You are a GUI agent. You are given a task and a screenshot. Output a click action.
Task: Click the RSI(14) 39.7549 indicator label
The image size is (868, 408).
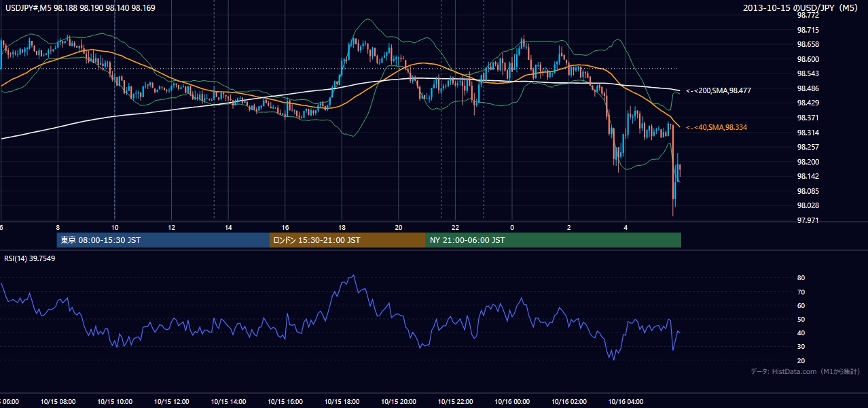30,258
